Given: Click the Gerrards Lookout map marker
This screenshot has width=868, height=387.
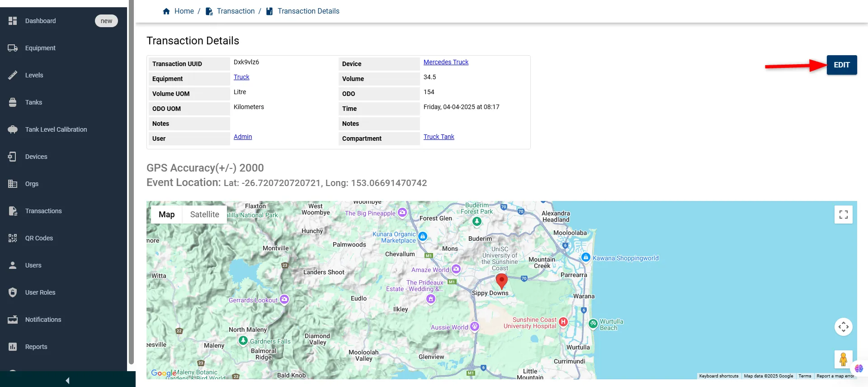Looking at the screenshot, I should pyautogui.click(x=284, y=299).
